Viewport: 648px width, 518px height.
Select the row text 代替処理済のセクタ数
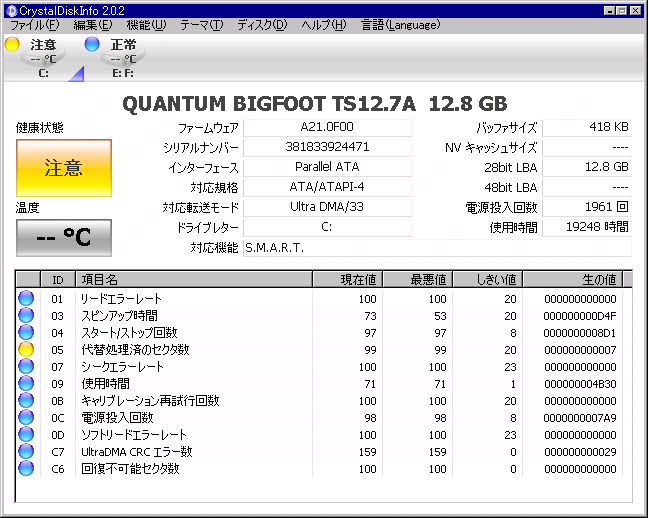(x=135, y=350)
